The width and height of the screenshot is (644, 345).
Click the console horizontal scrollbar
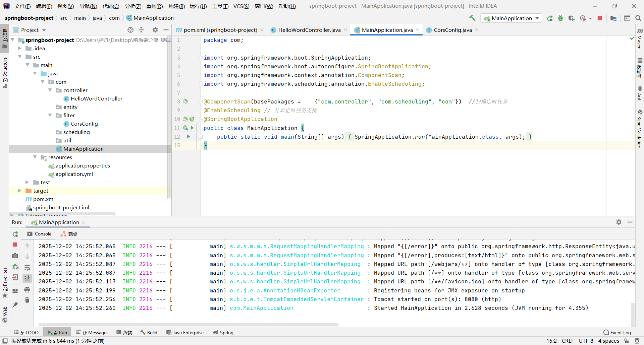click(x=189, y=325)
